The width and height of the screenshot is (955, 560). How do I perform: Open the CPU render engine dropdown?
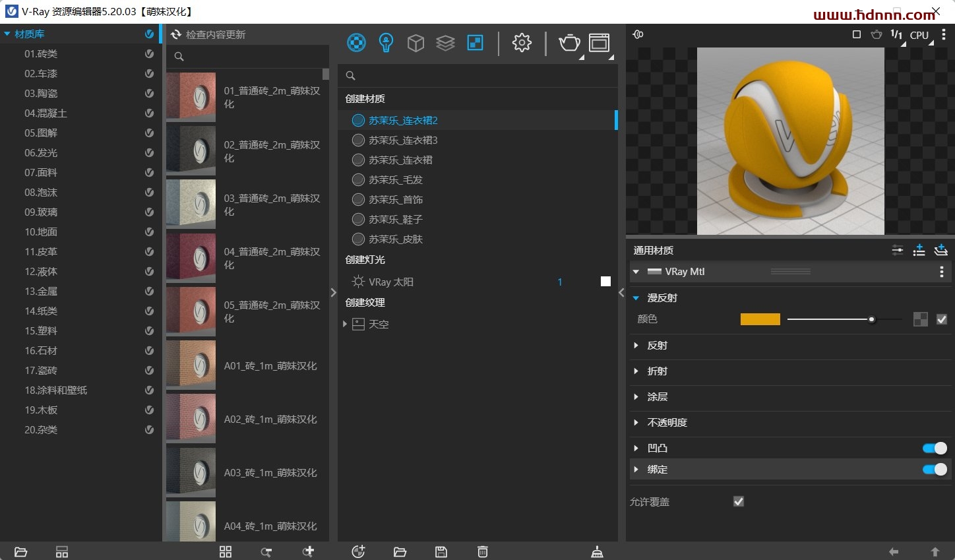921,36
